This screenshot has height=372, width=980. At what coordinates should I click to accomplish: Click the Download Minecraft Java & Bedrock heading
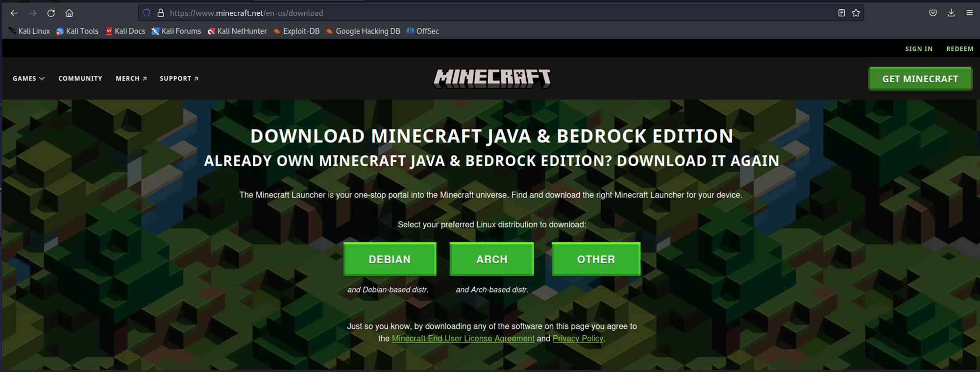491,136
